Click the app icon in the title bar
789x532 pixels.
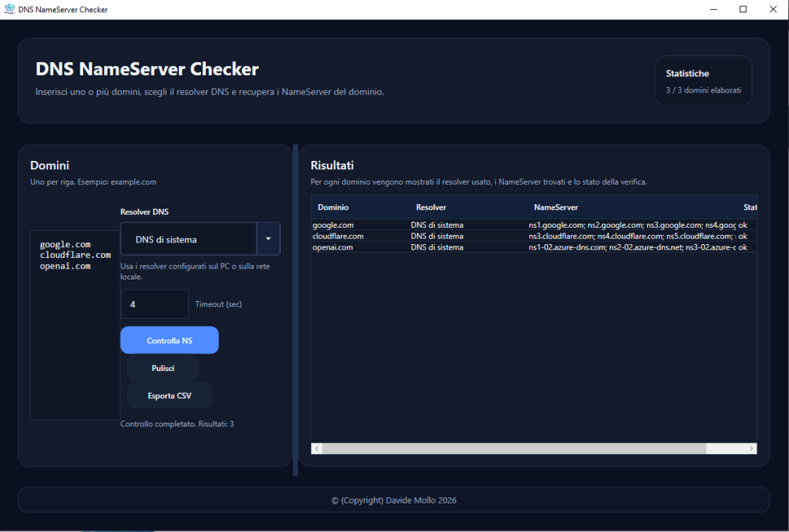pos(9,9)
